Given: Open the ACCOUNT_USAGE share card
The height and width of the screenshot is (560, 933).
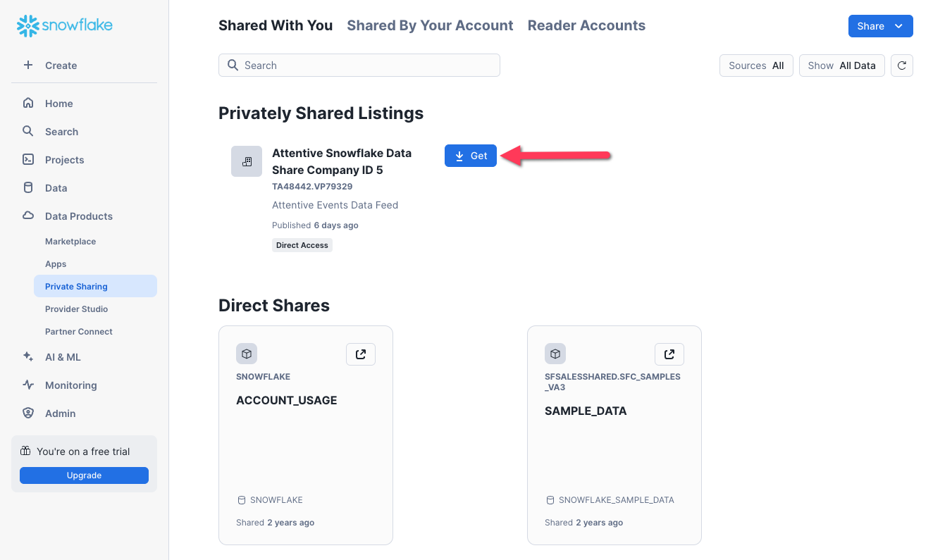Looking at the screenshot, I should point(306,435).
